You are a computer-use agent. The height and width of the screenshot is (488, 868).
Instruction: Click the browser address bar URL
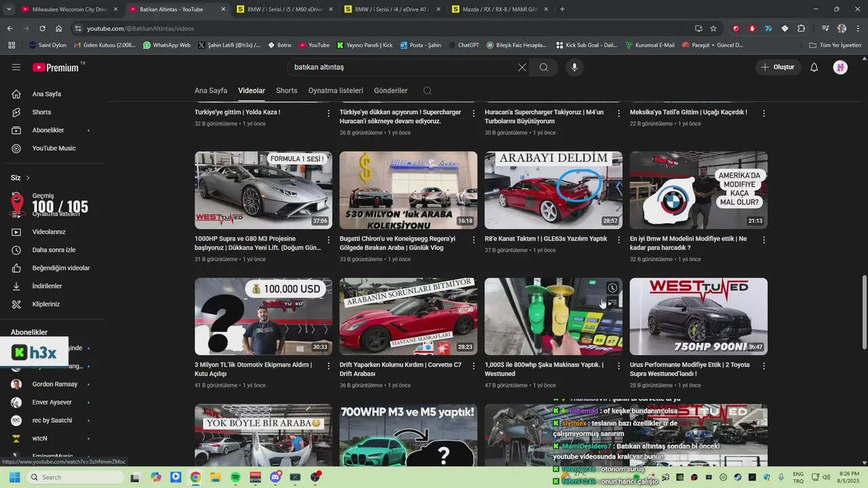[140, 28]
